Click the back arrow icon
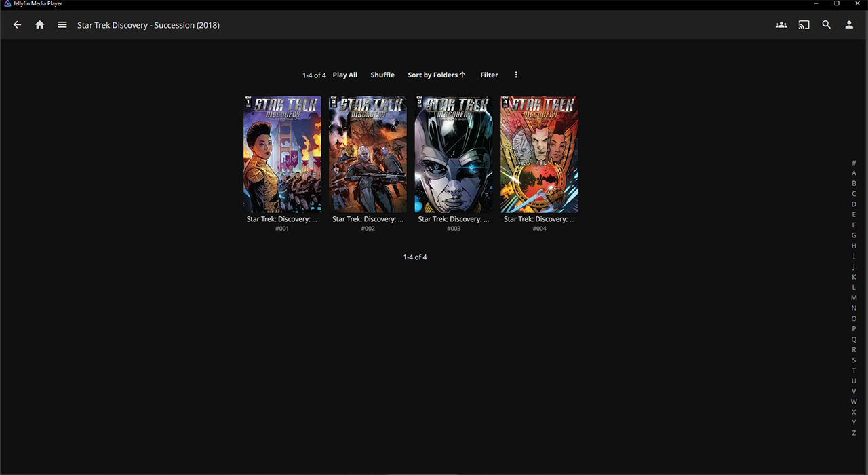This screenshot has height=475, width=868. click(x=18, y=25)
